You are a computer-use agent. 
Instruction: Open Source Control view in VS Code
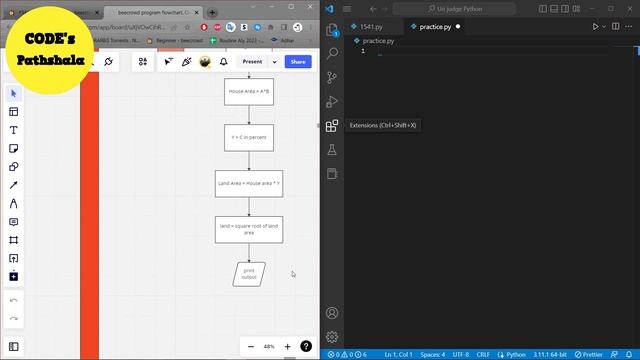click(x=332, y=77)
